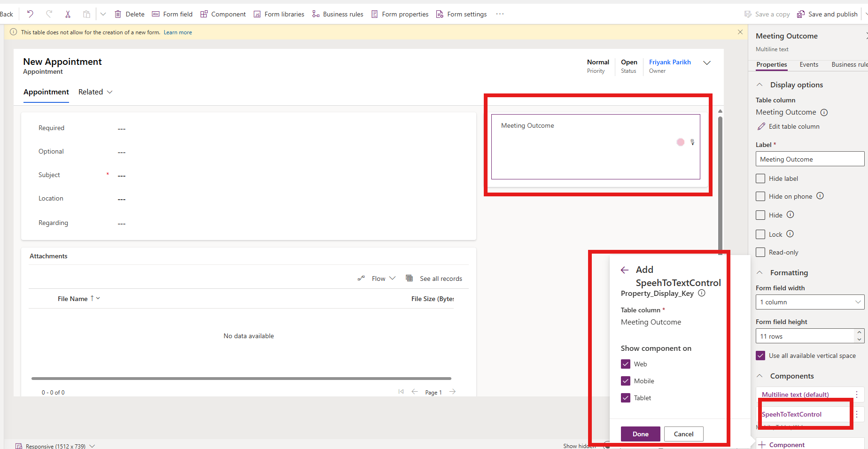Screen dimensions: 868x449
Task: Click the Learn more link
Action: pyautogui.click(x=178, y=32)
